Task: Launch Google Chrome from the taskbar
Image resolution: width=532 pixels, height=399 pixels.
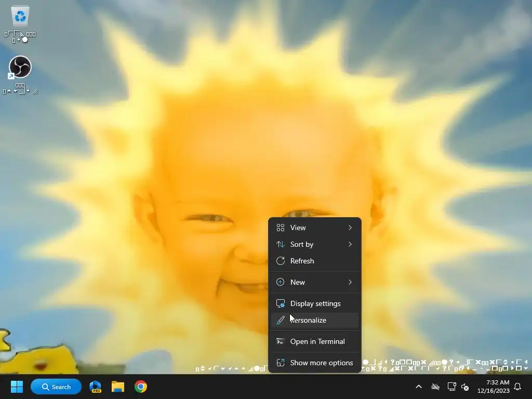Action: pyautogui.click(x=140, y=387)
